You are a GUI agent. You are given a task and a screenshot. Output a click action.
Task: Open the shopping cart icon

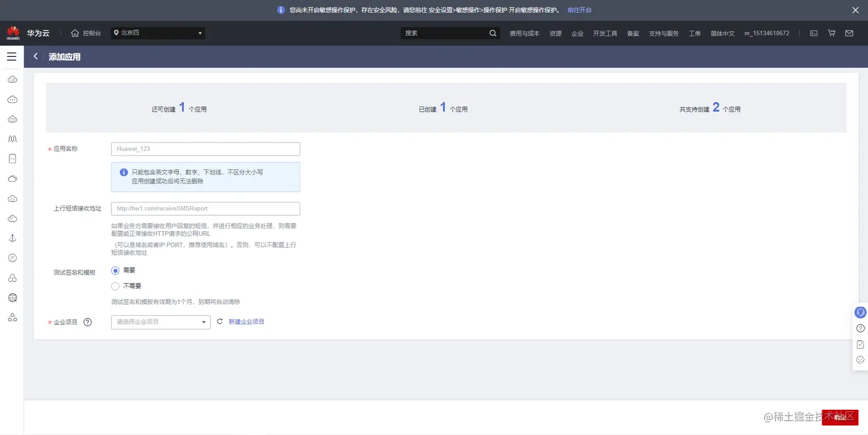831,33
